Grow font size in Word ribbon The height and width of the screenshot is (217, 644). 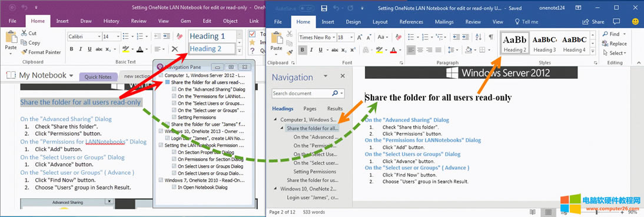(x=360, y=37)
